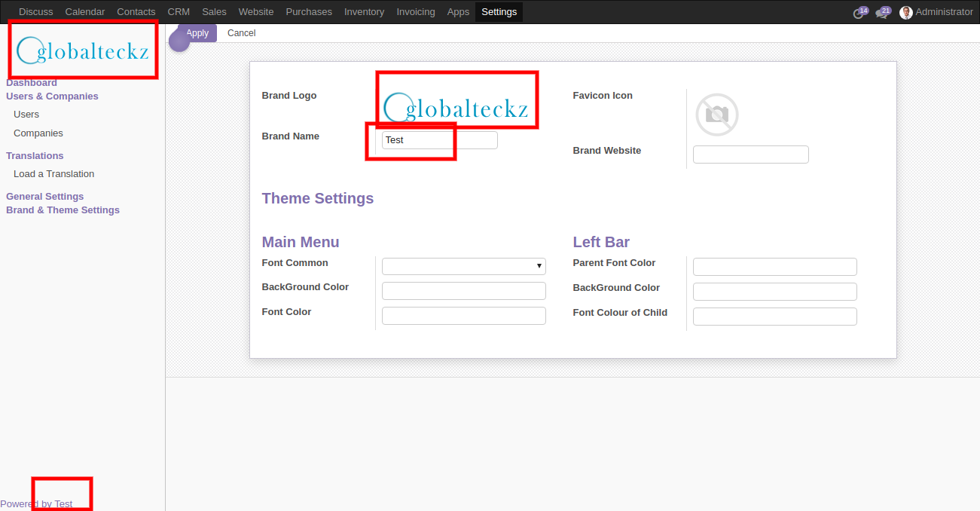Focus the Main Menu Font Color field
Viewport: 980px width, 511px height.
tap(464, 316)
